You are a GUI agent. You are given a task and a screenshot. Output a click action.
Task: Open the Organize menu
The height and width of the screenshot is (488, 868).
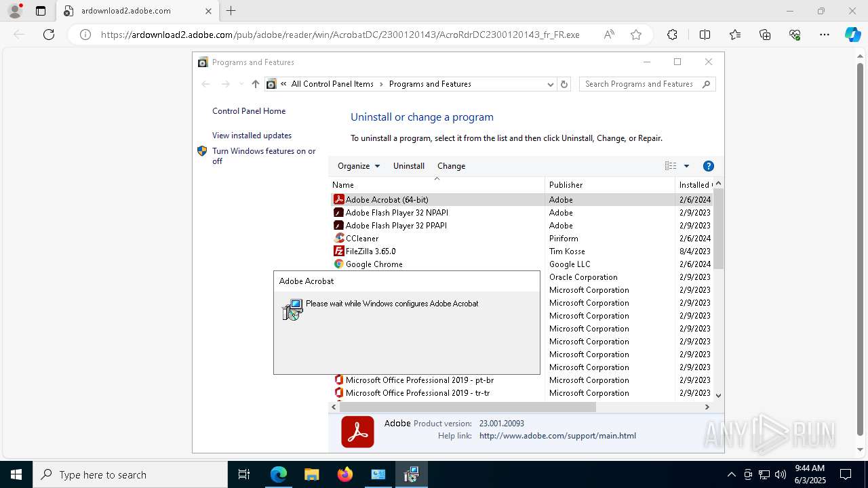tap(359, 166)
